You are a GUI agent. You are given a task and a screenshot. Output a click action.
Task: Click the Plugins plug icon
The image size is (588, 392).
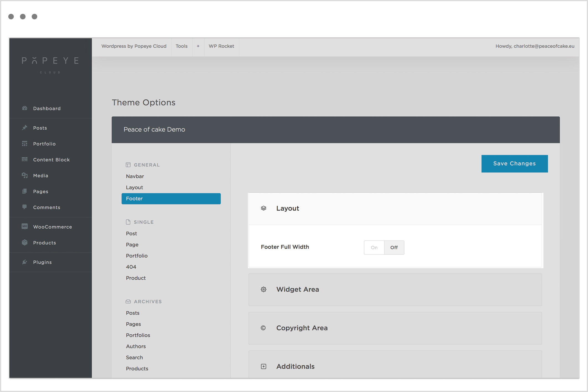coord(25,262)
